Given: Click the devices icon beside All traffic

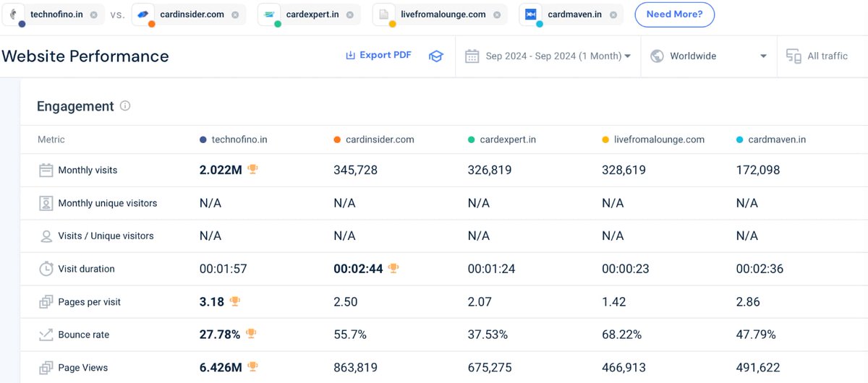Looking at the screenshot, I should point(793,56).
